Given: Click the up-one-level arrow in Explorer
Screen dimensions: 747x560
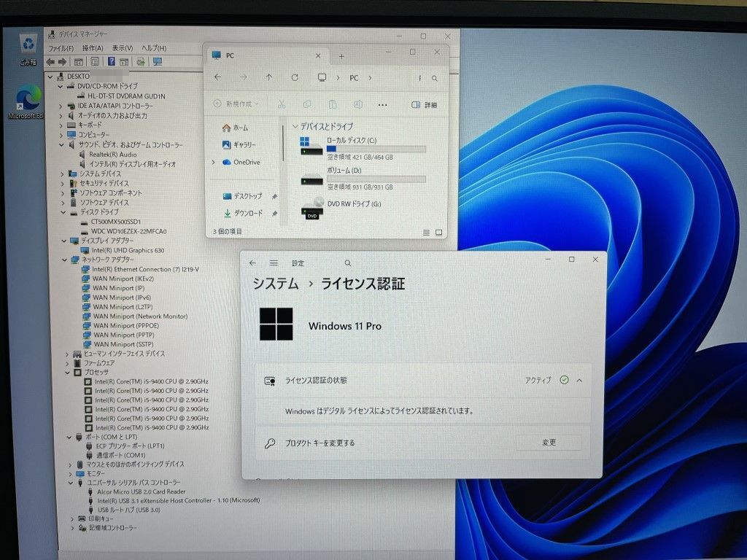Looking at the screenshot, I should point(270,78).
